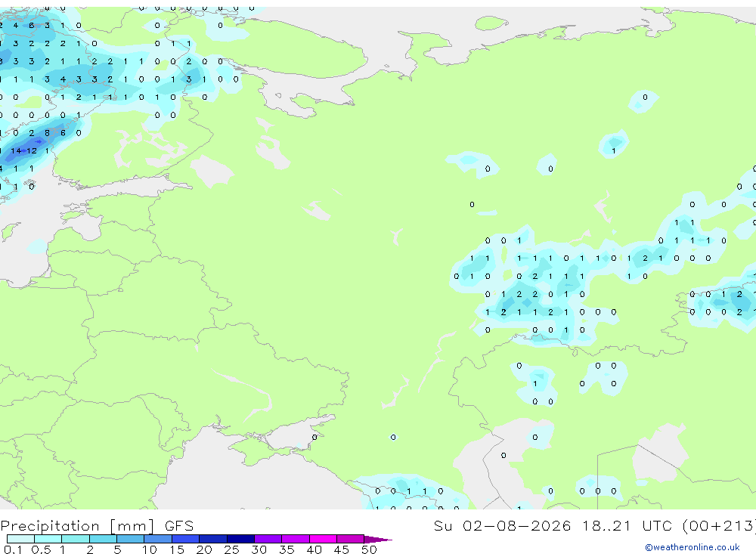Click legend scale label '0.1'
The height and width of the screenshot is (554, 756).
click(13, 549)
